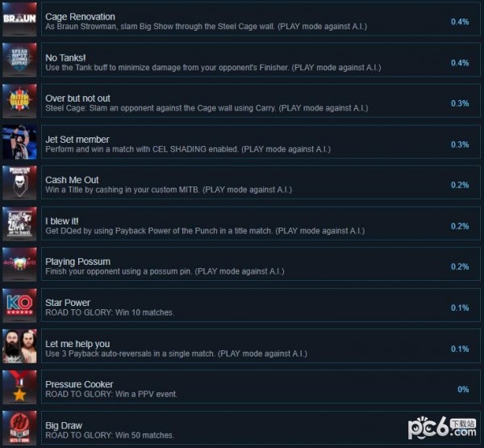This screenshot has width=484, height=448.
Task: Open the Cage Renovation achievement title
Action: coord(80,17)
